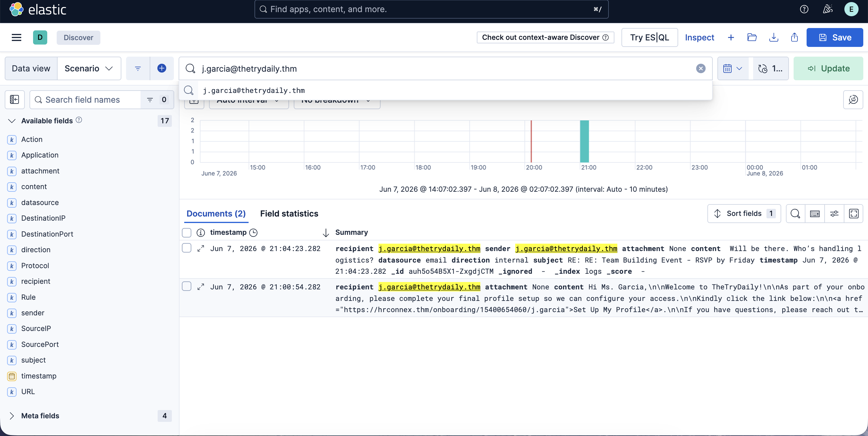
Task: Click the download icon in the toolbar
Action: point(774,37)
